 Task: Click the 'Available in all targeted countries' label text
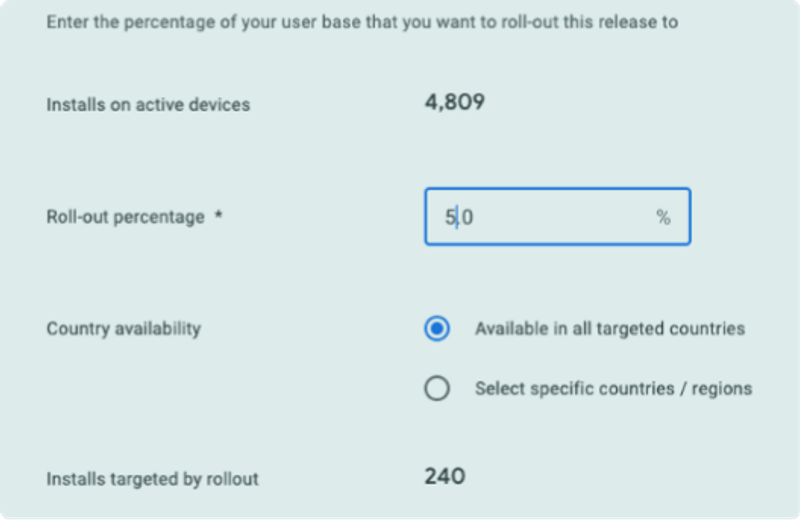pyautogui.click(x=610, y=329)
